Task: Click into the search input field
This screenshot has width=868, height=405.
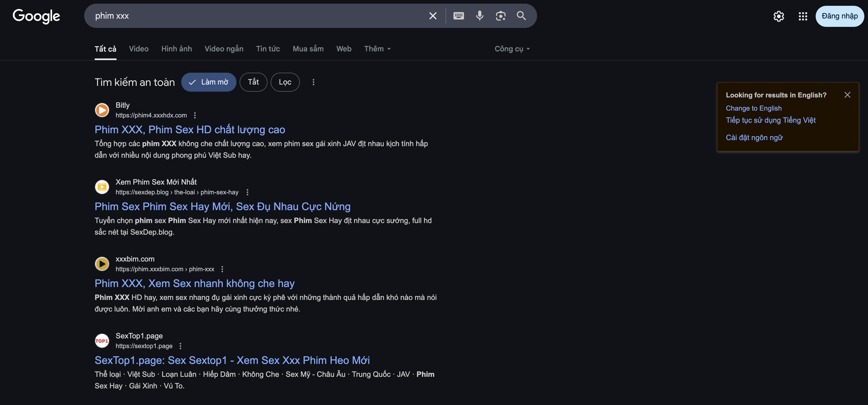Action: (x=256, y=16)
